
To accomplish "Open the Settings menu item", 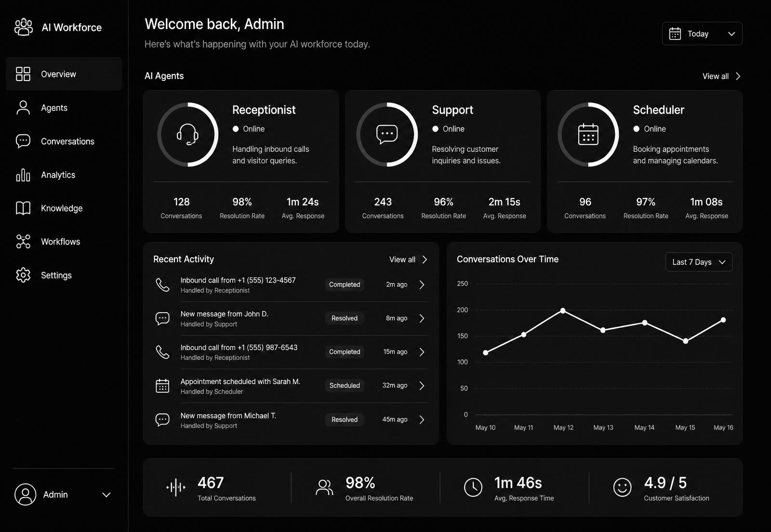I will click(64, 275).
